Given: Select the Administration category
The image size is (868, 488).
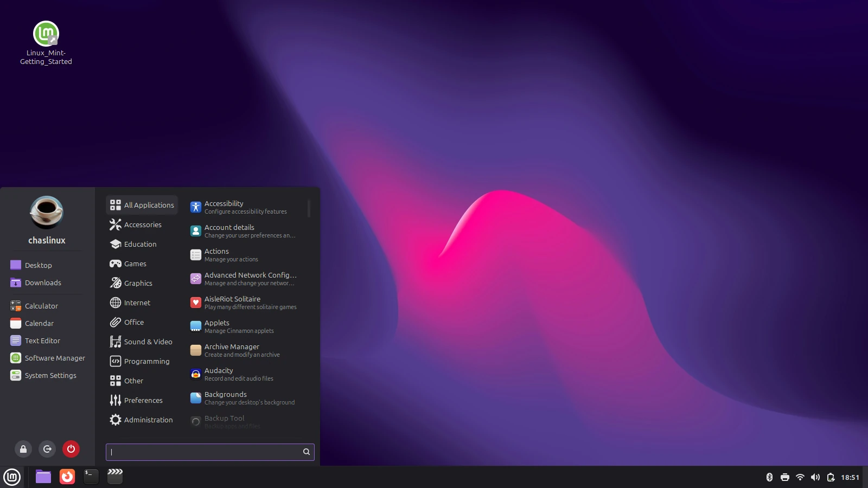Looking at the screenshot, I should tap(149, 419).
